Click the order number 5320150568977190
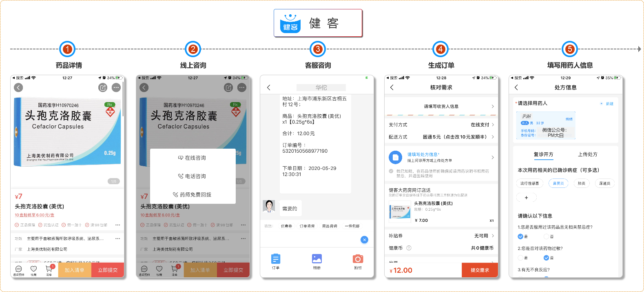The width and height of the screenshot is (644, 292). point(305,151)
